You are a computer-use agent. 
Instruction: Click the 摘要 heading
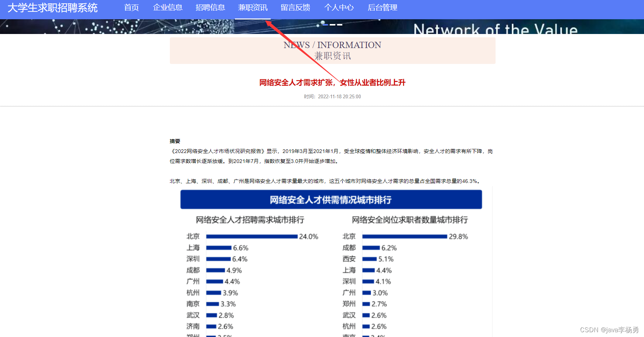pos(175,141)
